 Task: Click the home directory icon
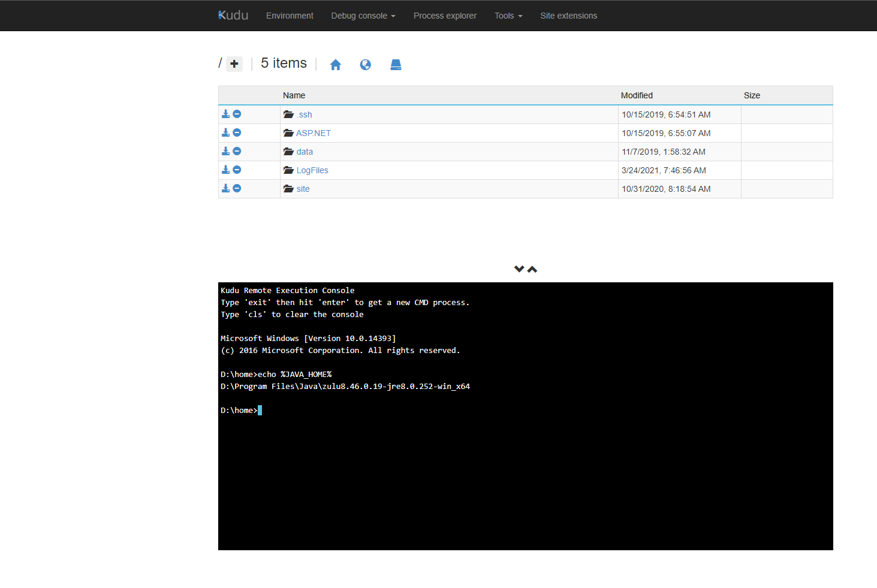tap(336, 64)
